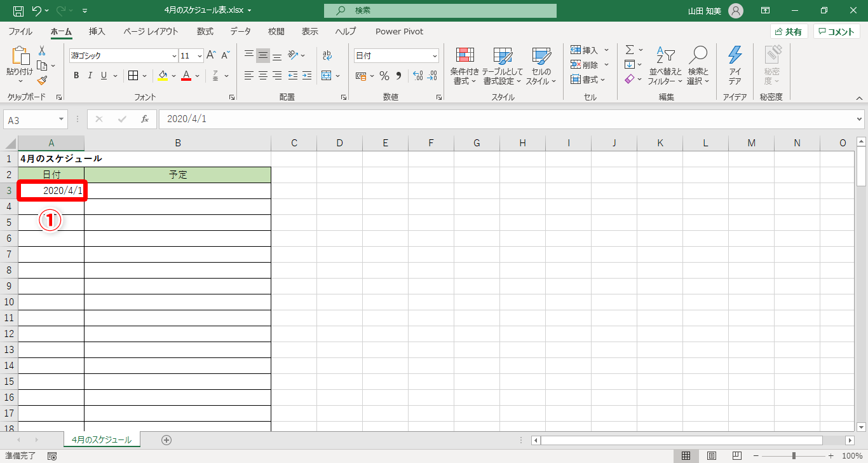Viewport: 868px width, 463px height.
Task: Open Find & Select magnifier
Action: tap(698, 66)
